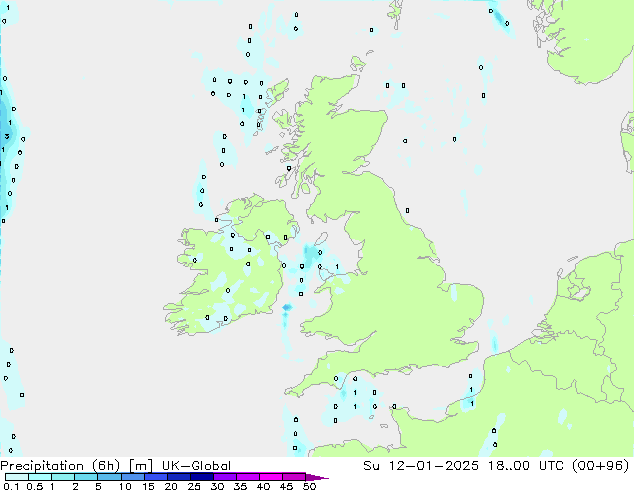Viewport: 634px width, 490px height.
Task: Click the "18..00 UTC" time text
Action: 524,466
